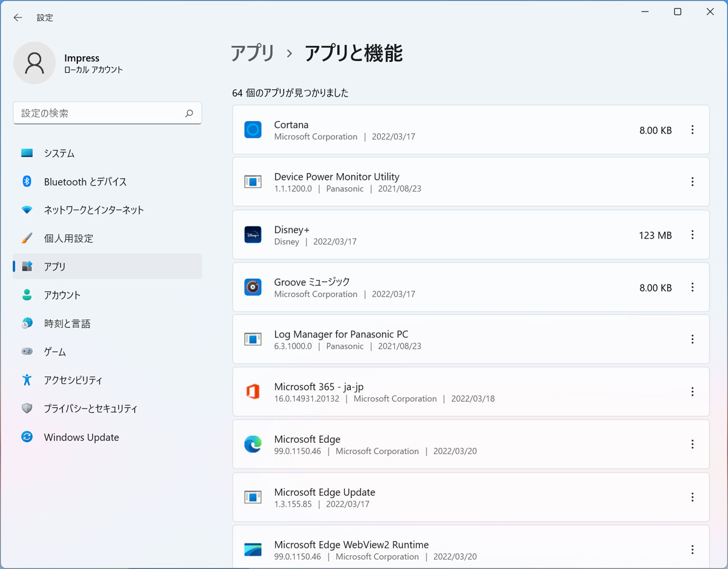Open the more menu for Disney+
This screenshot has height=569, width=728.
coord(692,234)
